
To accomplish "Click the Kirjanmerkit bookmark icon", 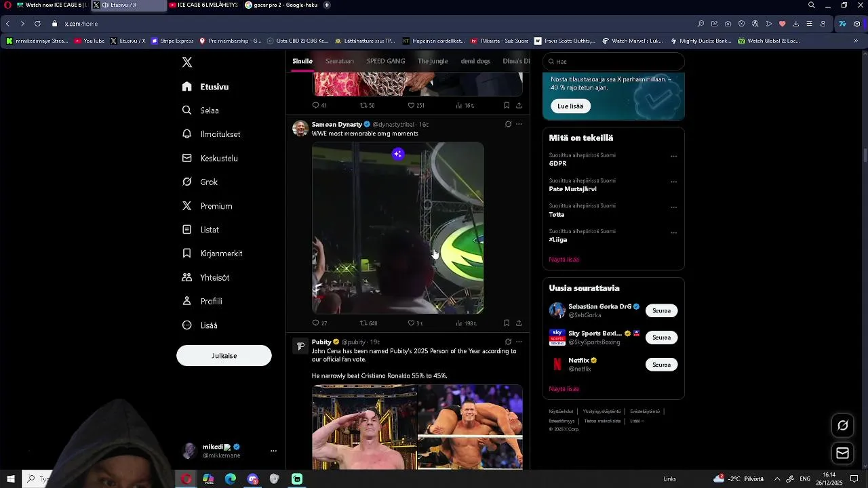I will click(187, 253).
